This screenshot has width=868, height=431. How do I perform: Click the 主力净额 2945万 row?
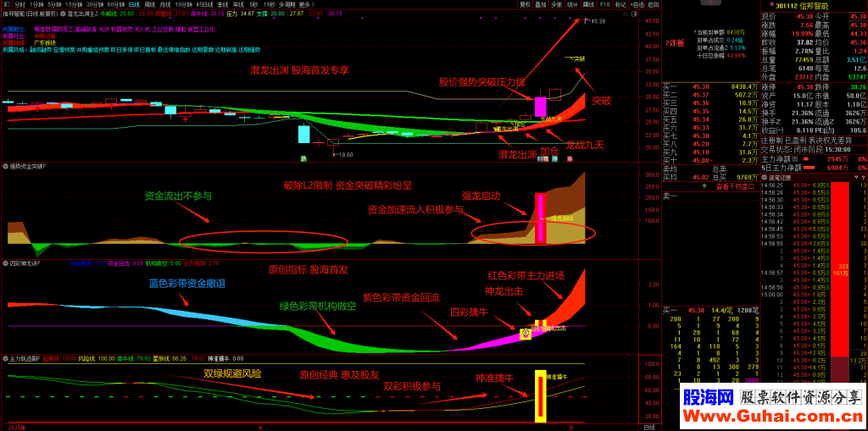[x=814, y=158]
